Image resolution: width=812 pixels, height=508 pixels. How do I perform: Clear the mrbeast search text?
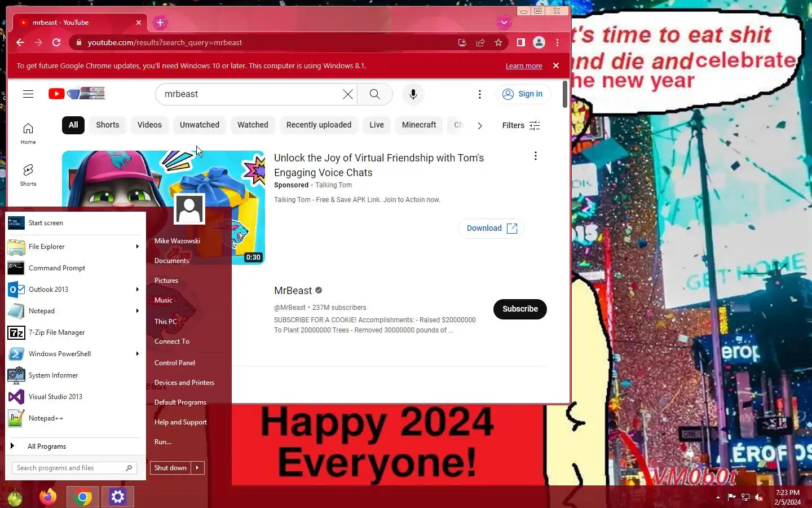click(348, 94)
